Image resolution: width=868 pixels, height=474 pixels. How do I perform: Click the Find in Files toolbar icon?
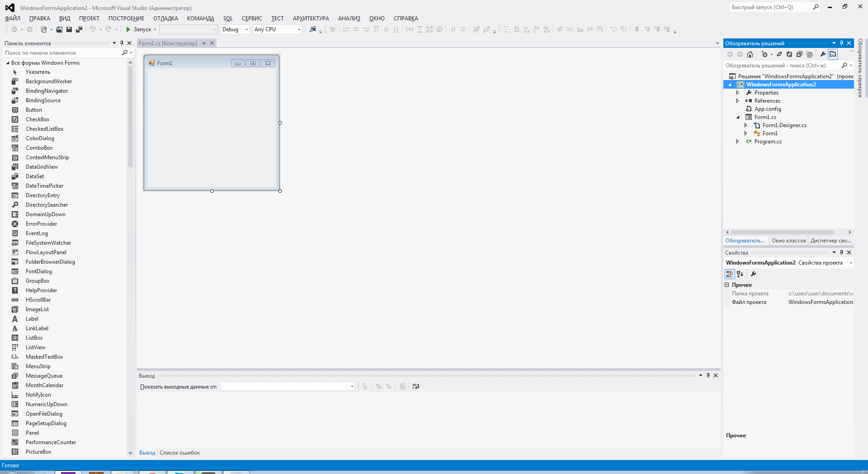click(312, 29)
